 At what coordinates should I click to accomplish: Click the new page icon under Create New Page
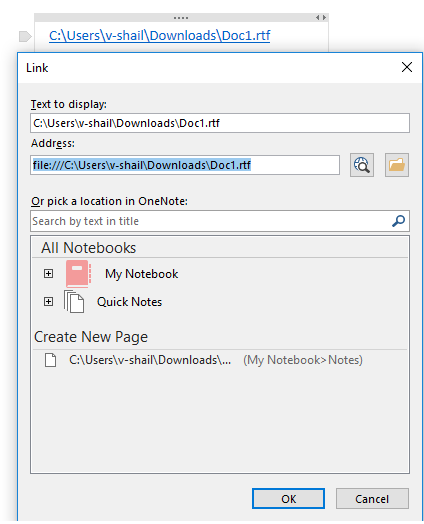[x=50, y=360]
